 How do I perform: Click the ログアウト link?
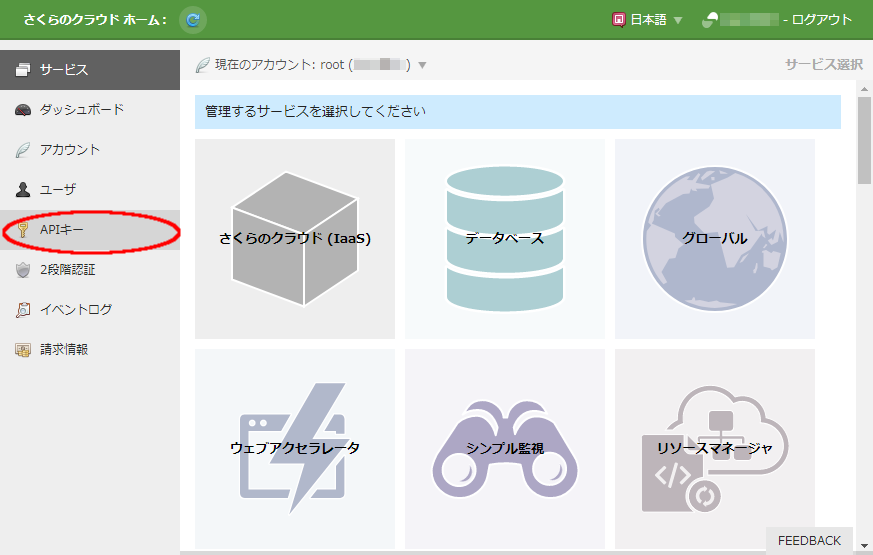[x=822, y=20]
